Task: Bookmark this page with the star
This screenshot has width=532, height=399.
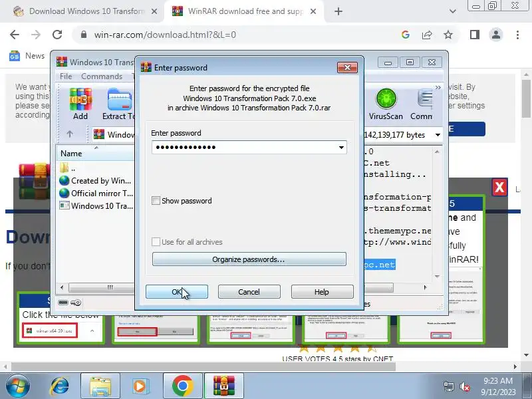Action: 448,35
